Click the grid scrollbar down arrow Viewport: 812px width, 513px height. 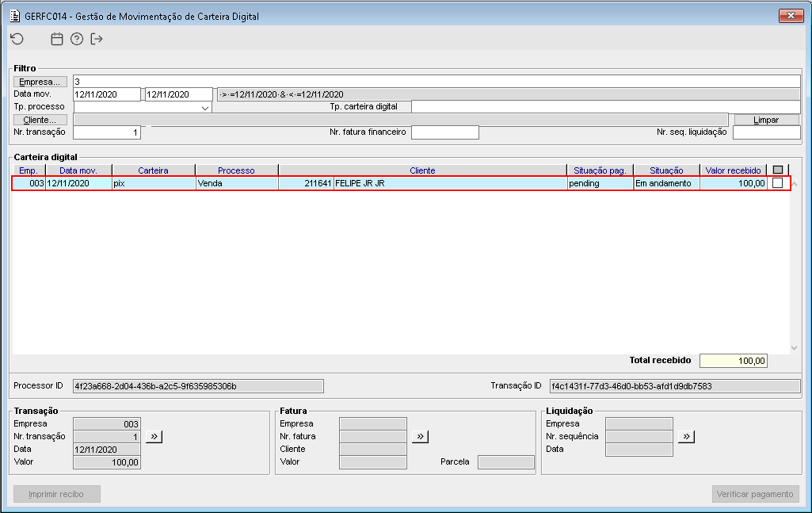pyautogui.click(x=795, y=348)
